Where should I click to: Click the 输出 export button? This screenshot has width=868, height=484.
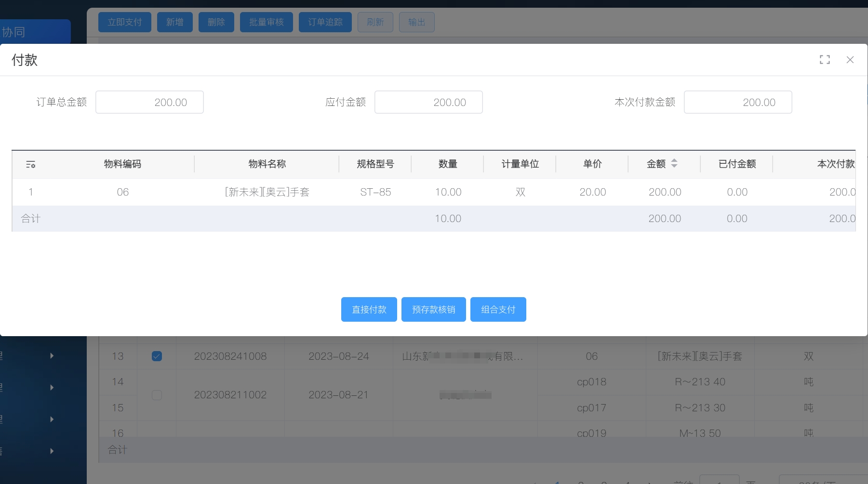click(x=416, y=22)
